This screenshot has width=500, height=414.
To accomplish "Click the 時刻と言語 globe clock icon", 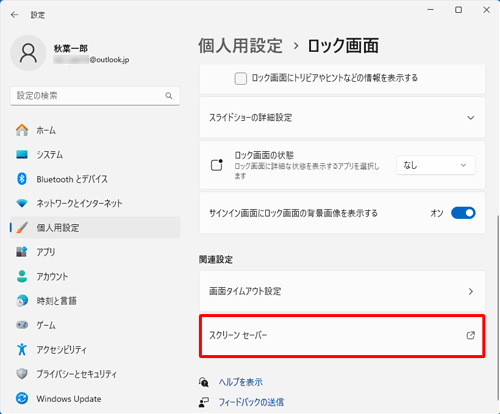I will [x=22, y=301].
